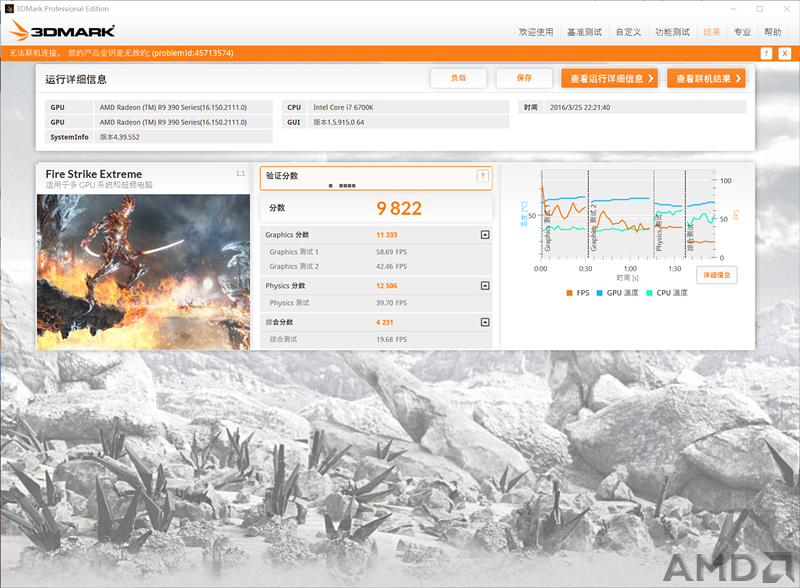Go to the 功能测试 feature tests tab
This screenshot has width=800, height=588.
pyautogui.click(x=672, y=32)
